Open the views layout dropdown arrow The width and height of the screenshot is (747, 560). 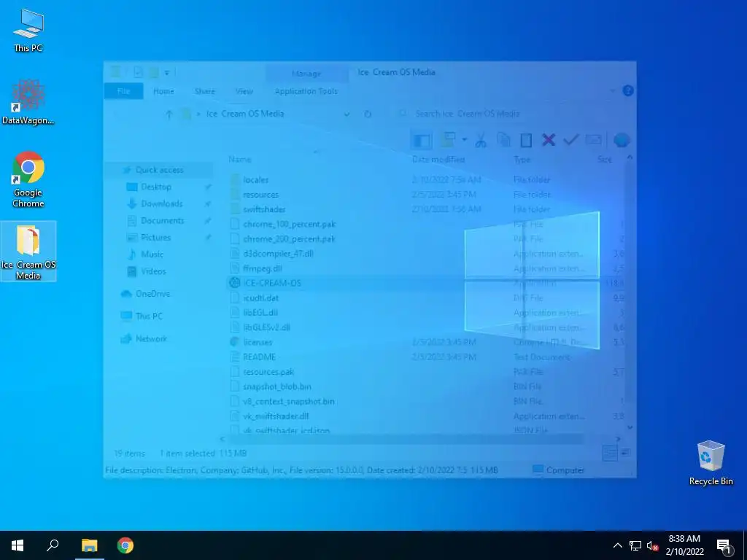pos(464,140)
